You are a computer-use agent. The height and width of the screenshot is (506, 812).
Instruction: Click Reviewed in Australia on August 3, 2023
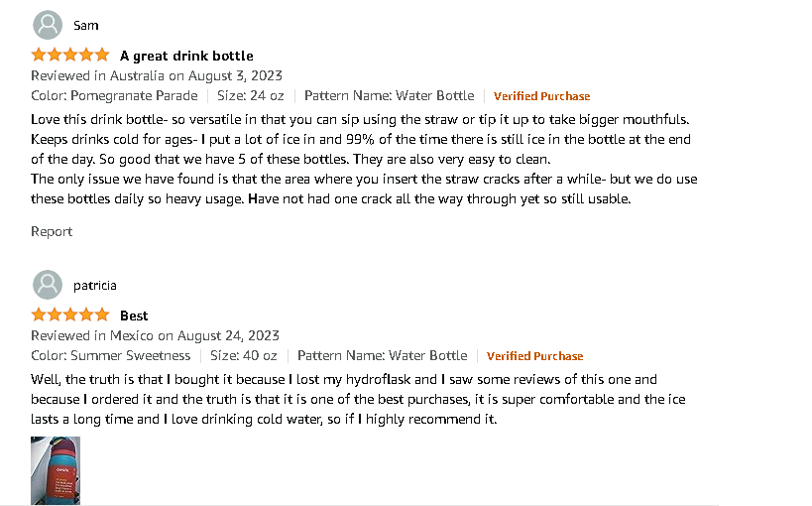pos(157,75)
